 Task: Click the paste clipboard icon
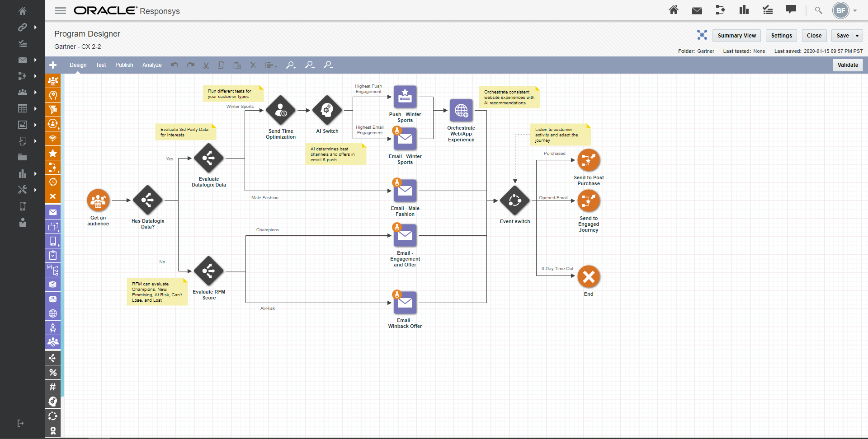pos(237,65)
